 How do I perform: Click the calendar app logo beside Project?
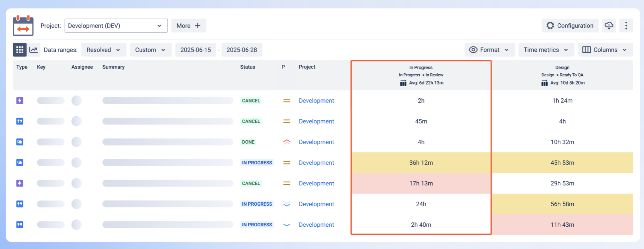click(x=23, y=26)
